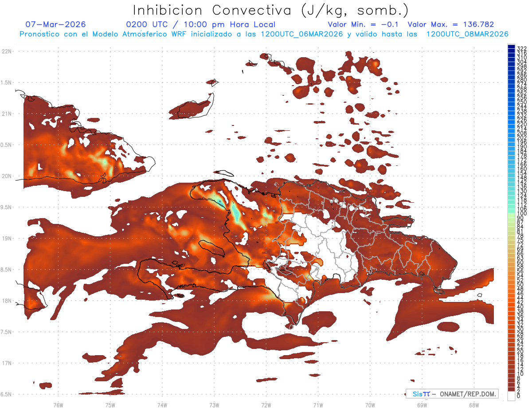Click the '72W' longitude label
Image resolution: width=532 pixels, height=411 pixels.
266,405
